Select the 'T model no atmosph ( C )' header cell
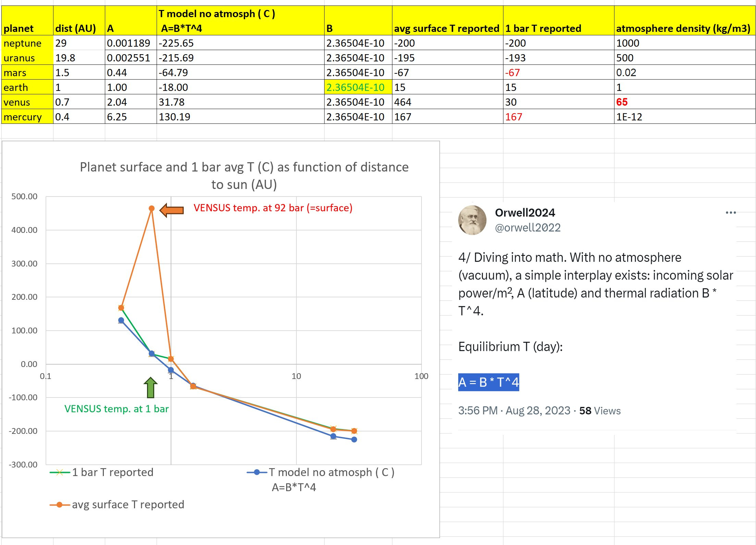The width and height of the screenshot is (756, 545). point(241,21)
